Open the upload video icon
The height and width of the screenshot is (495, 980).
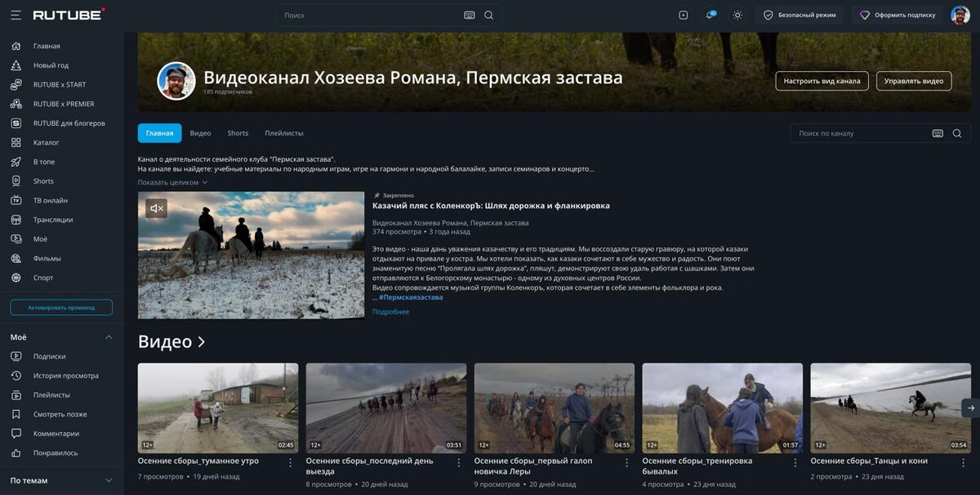(x=684, y=15)
